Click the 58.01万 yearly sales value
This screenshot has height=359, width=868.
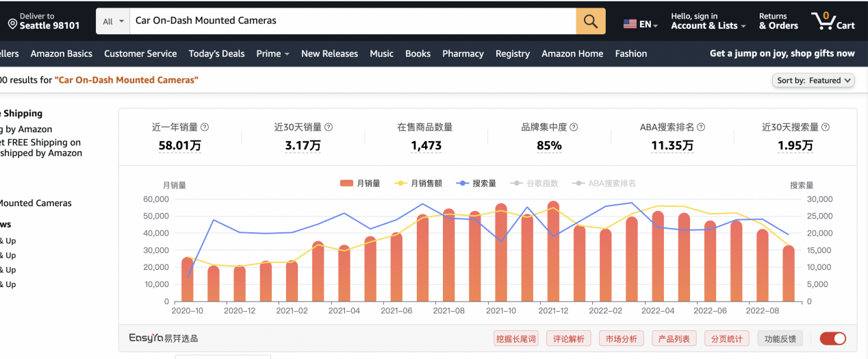[x=179, y=145]
